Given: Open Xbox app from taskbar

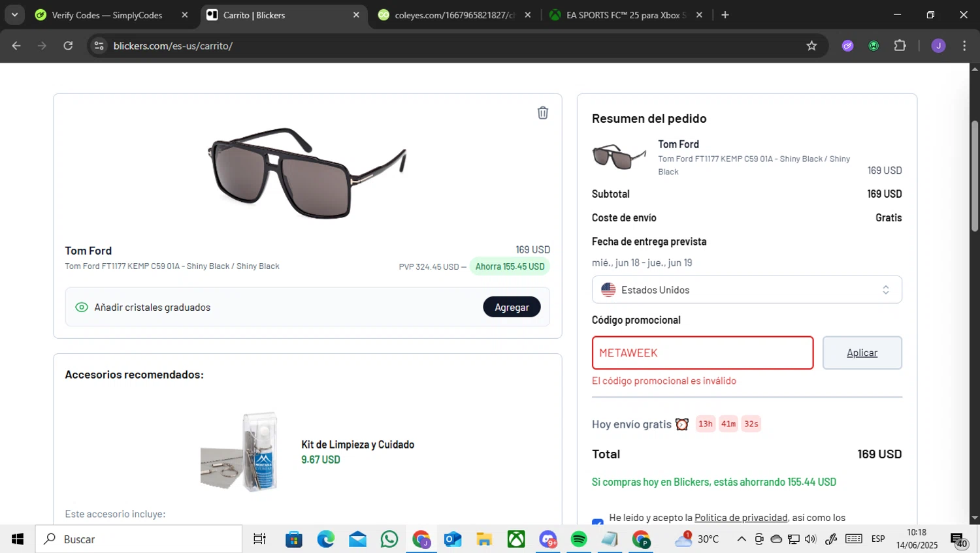Looking at the screenshot, I should coord(516,539).
